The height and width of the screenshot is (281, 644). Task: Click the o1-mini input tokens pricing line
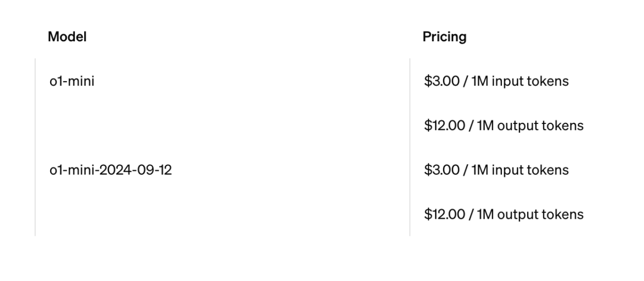(x=496, y=82)
